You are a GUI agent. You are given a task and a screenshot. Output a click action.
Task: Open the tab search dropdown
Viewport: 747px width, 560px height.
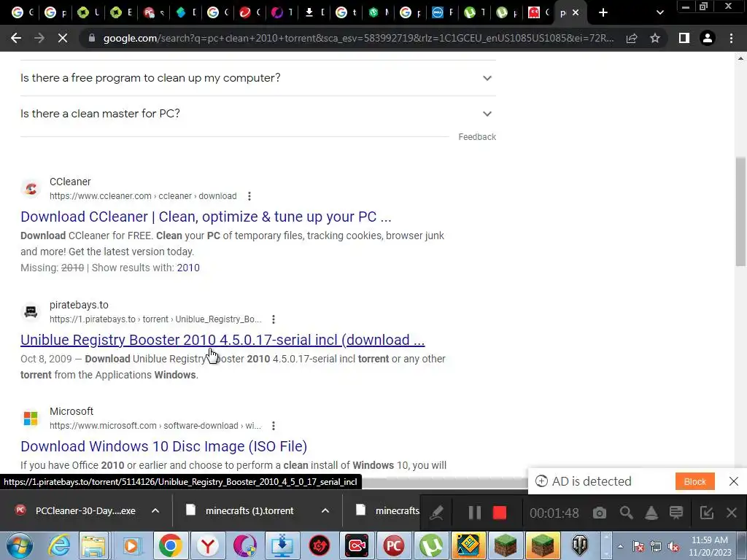[x=659, y=13]
